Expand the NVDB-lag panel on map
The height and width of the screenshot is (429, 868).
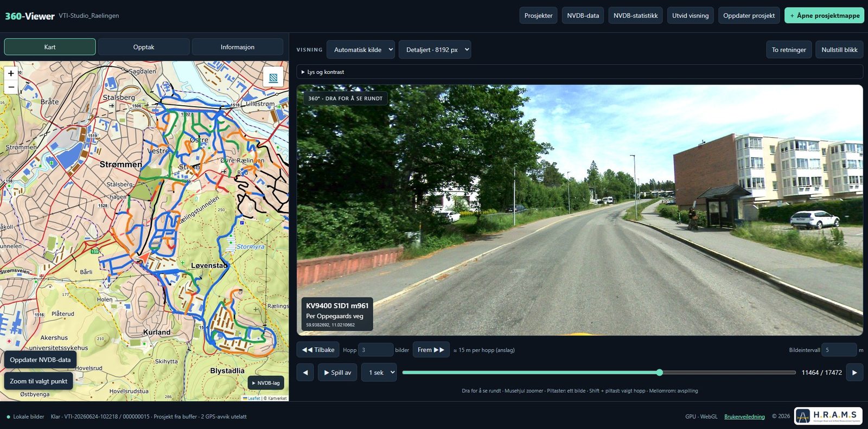(x=266, y=383)
